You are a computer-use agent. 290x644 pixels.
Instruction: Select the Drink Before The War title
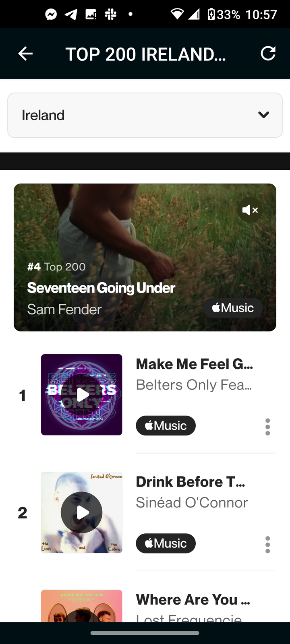point(191,482)
